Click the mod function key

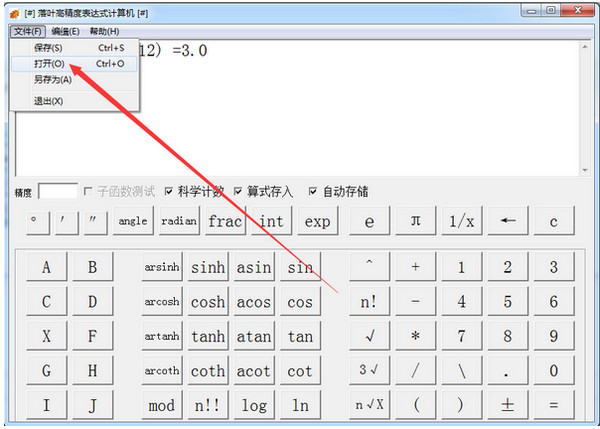162,405
